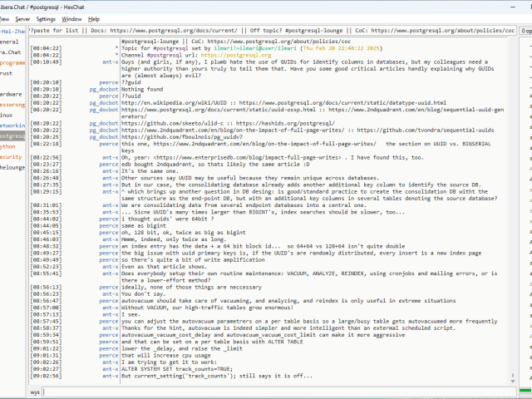Screen dimensions: 532x399
Task: Click the green lag meter bar
Action: 525,391
